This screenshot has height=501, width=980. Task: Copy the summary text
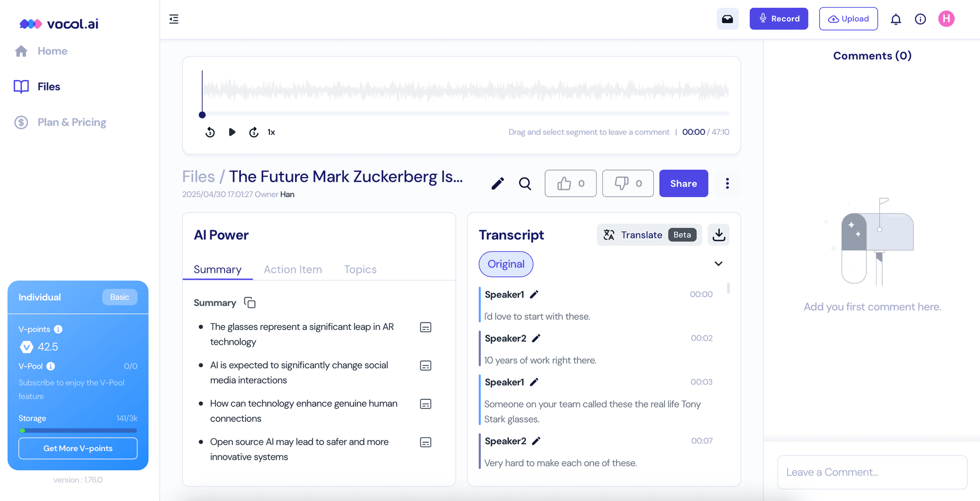250,303
